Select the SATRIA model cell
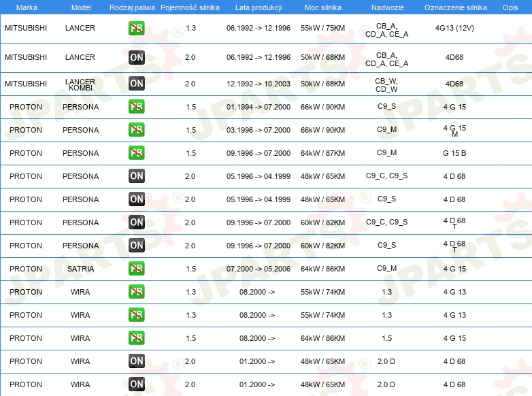This screenshot has width=532, height=396. pyautogui.click(x=80, y=269)
